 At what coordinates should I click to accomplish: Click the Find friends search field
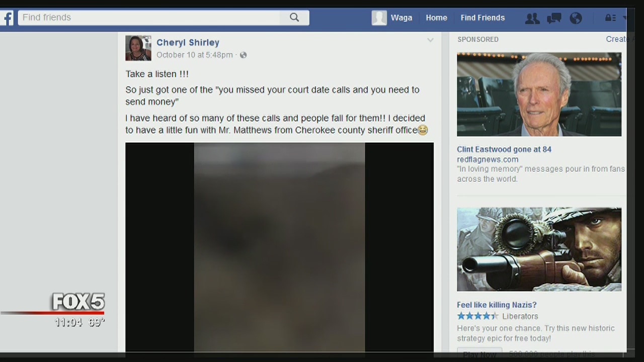148,18
